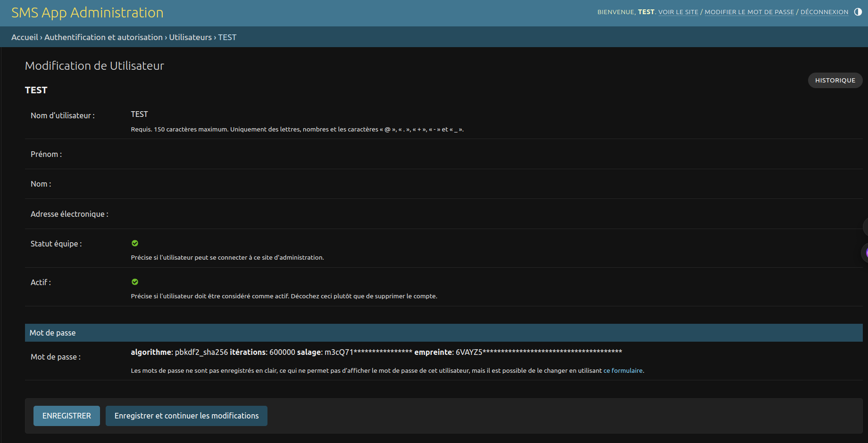Viewport: 868px width, 443px height.
Task: Click Enregistrer et continuer les modifications
Action: click(186, 416)
